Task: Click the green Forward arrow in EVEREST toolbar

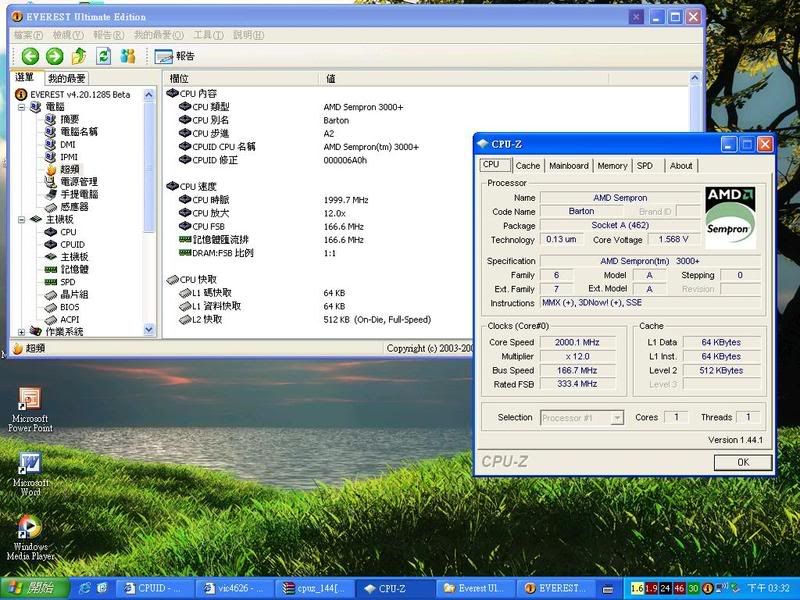Action: [x=54, y=56]
